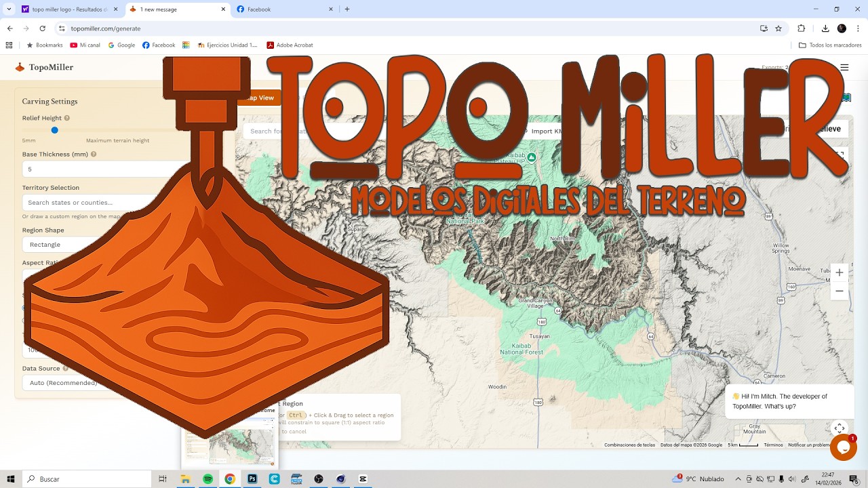Open Chrome profile avatar
Image resolution: width=868 pixels, height=488 pixels.
[x=842, y=28]
